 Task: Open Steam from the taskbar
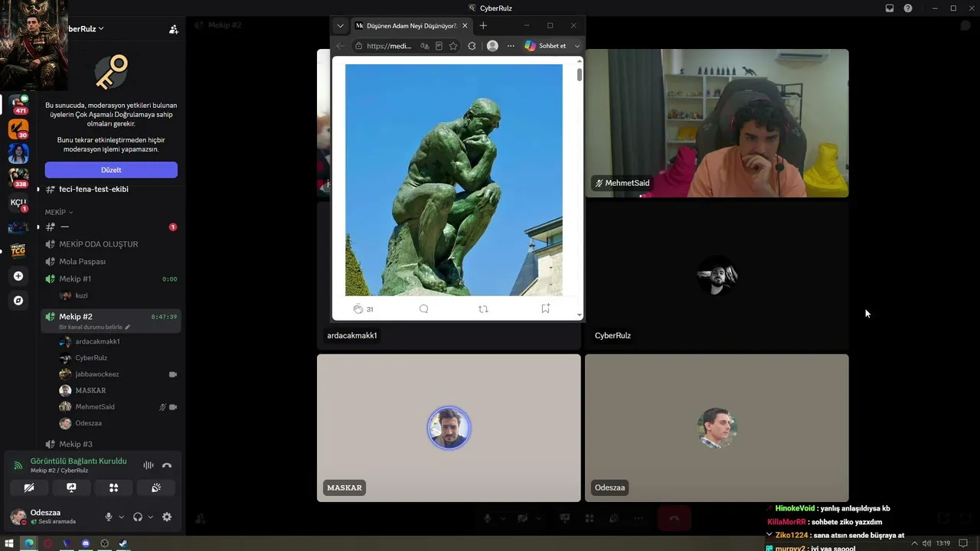pos(123,543)
